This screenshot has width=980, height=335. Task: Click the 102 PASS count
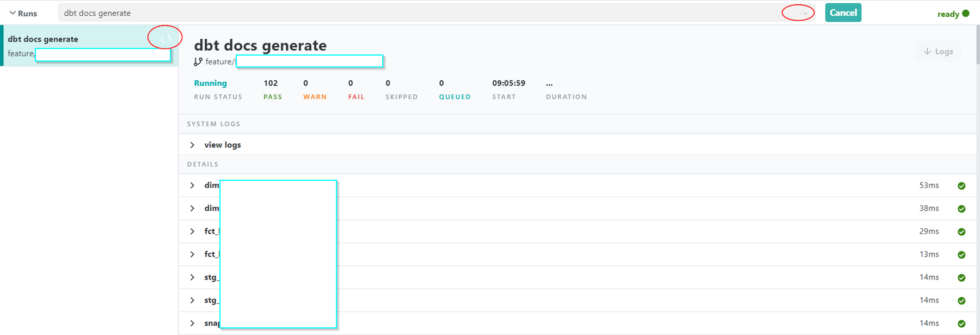tap(271, 83)
